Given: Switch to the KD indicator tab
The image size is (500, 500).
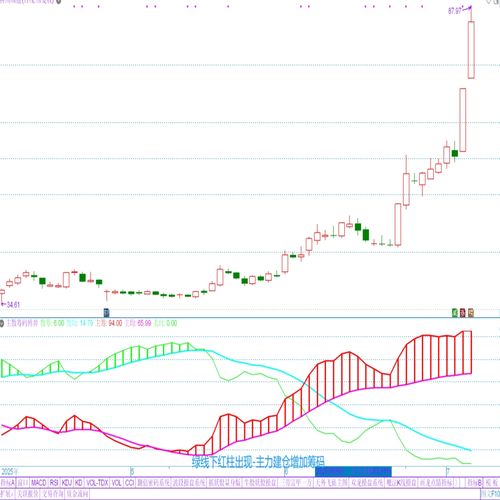Looking at the screenshot, I should [79, 482].
